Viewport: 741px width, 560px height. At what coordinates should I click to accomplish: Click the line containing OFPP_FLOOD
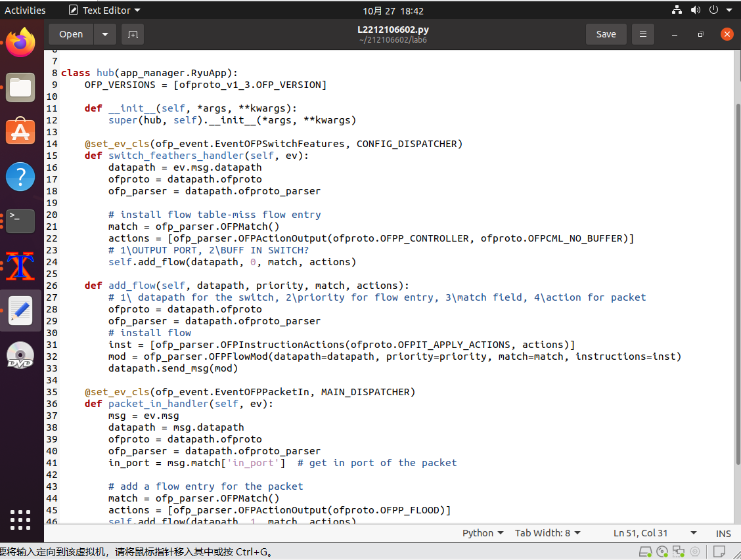[279, 510]
